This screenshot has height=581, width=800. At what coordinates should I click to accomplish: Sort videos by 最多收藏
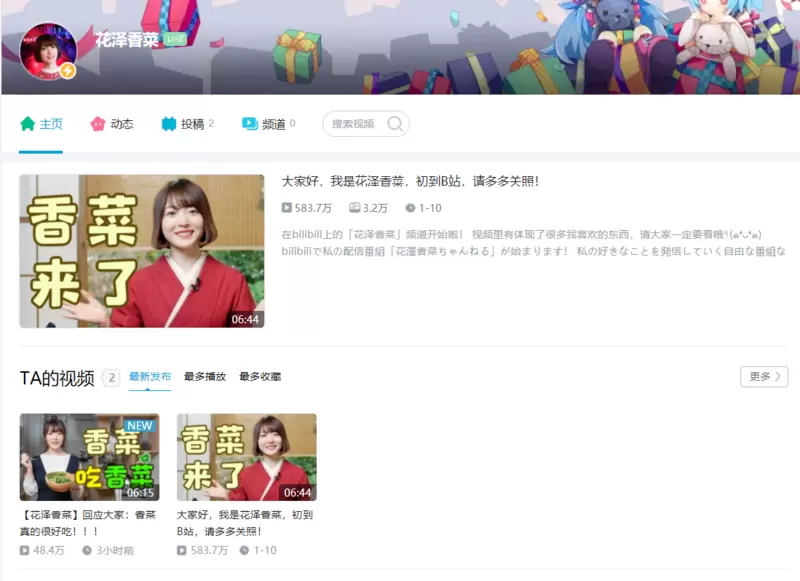tap(260, 376)
